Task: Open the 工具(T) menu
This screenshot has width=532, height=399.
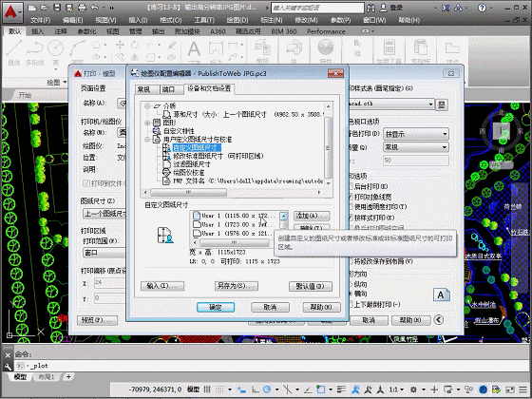Action: 204,20
